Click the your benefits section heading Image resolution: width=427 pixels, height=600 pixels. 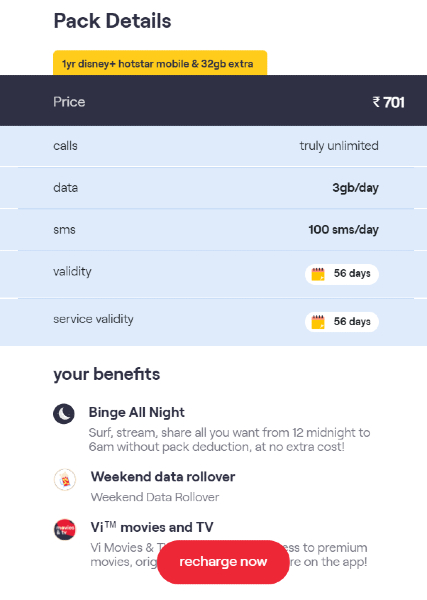click(107, 374)
